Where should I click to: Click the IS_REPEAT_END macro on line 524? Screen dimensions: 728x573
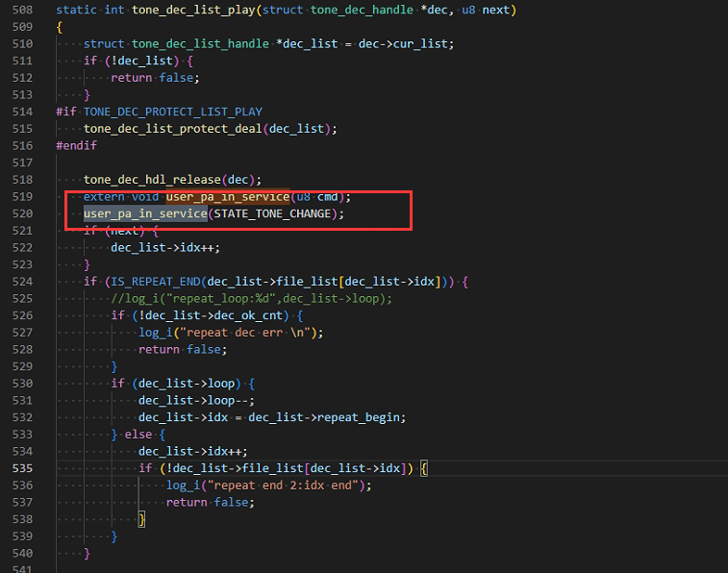[156, 282]
